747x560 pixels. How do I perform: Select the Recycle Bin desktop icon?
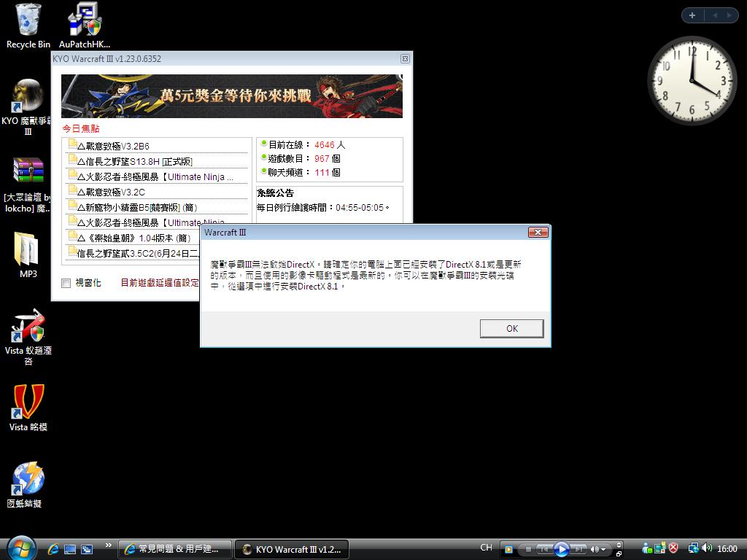(x=28, y=26)
